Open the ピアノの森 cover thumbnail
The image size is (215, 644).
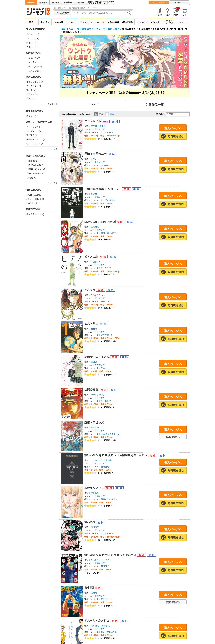[72, 270]
